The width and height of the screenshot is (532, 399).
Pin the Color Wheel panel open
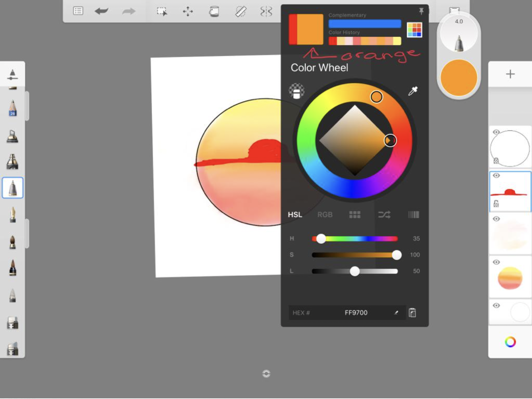pyautogui.click(x=421, y=12)
